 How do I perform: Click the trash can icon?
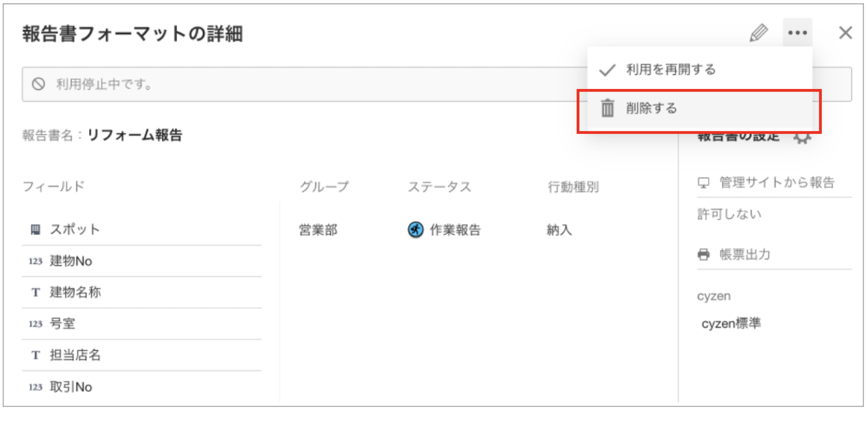click(x=607, y=108)
